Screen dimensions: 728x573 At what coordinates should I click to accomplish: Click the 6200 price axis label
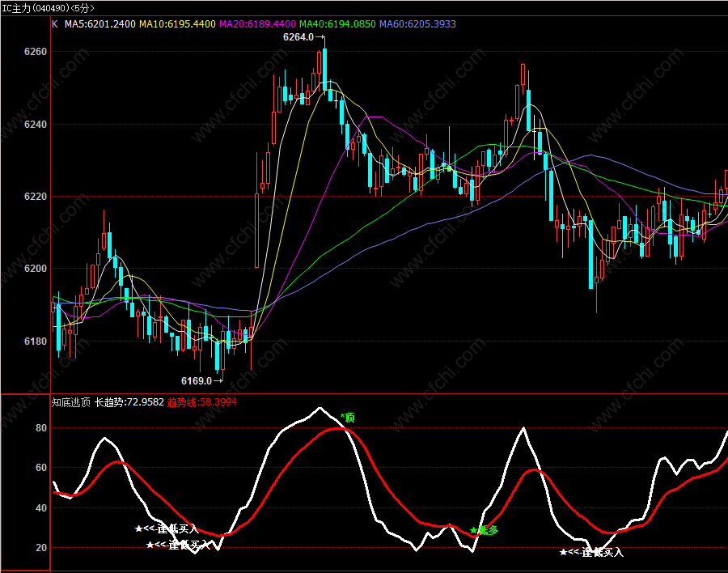click(36, 269)
